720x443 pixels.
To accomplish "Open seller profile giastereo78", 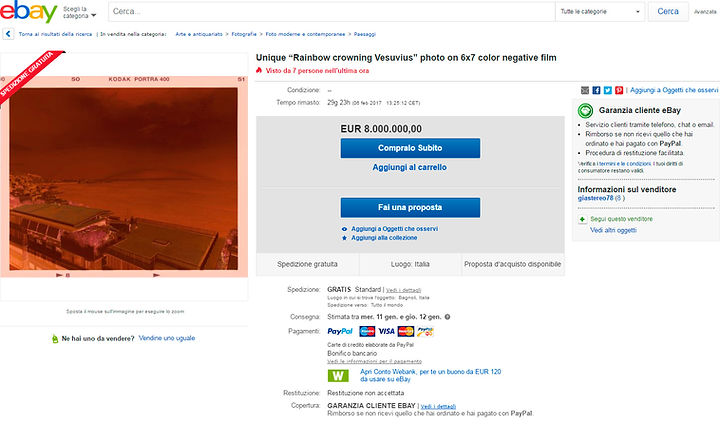I will (596, 198).
